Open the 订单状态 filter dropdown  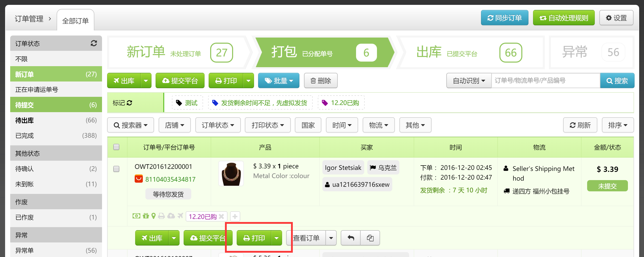218,125
